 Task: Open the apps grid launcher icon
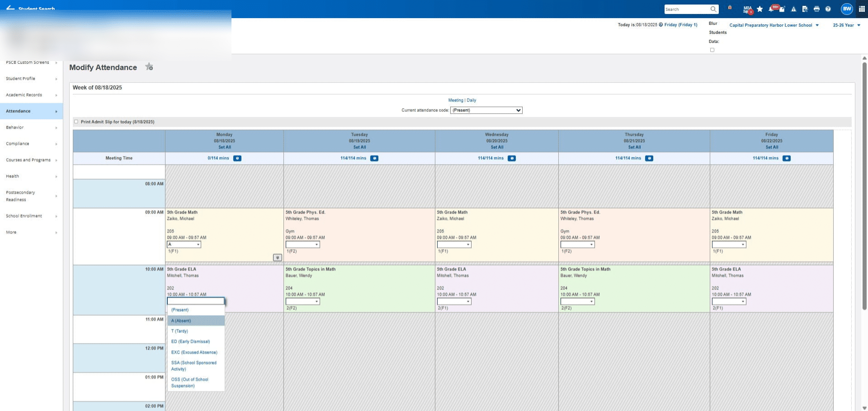pyautogui.click(x=862, y=9)
